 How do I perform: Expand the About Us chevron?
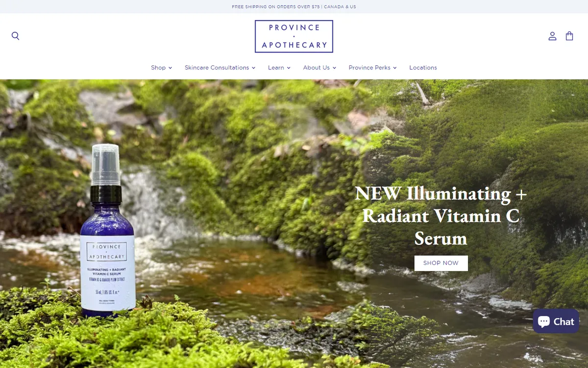334,68
